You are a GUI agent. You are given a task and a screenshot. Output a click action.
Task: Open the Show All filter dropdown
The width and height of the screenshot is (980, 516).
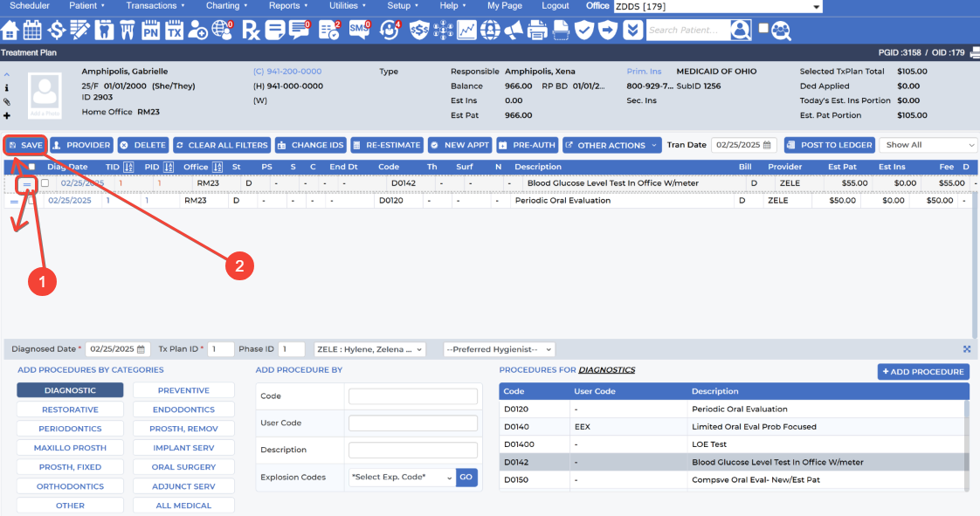[928, 145]
